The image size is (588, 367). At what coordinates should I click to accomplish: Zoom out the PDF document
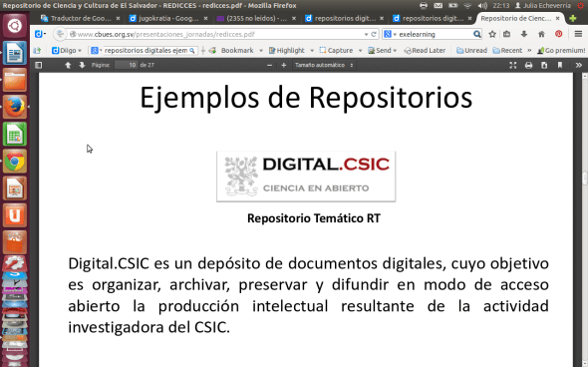tap(269, 65)
